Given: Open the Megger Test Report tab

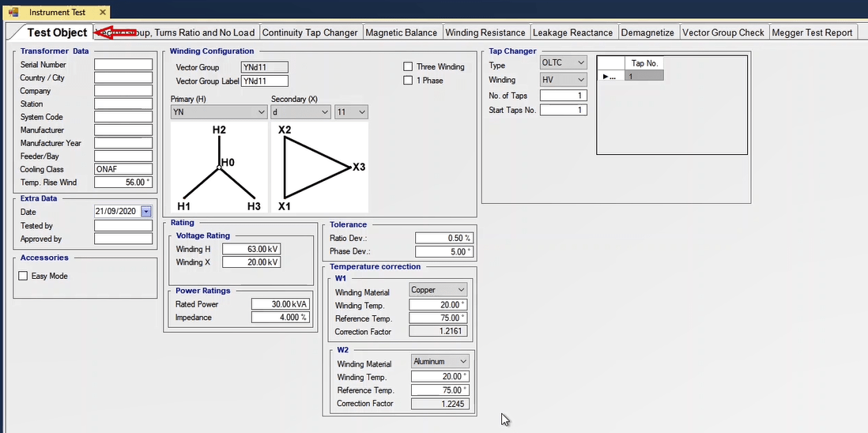Looking at the screenshot, I should point(812,32).
